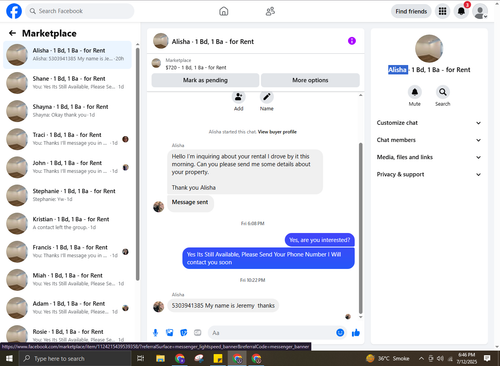Open Shayna conversation in list
Image resolution: width=500 pixels, height=366 pixels.
click(x=68, y=111)
